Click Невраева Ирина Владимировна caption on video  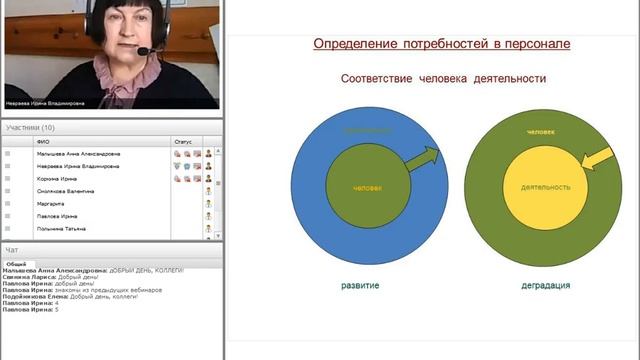(x=45, y=104)
